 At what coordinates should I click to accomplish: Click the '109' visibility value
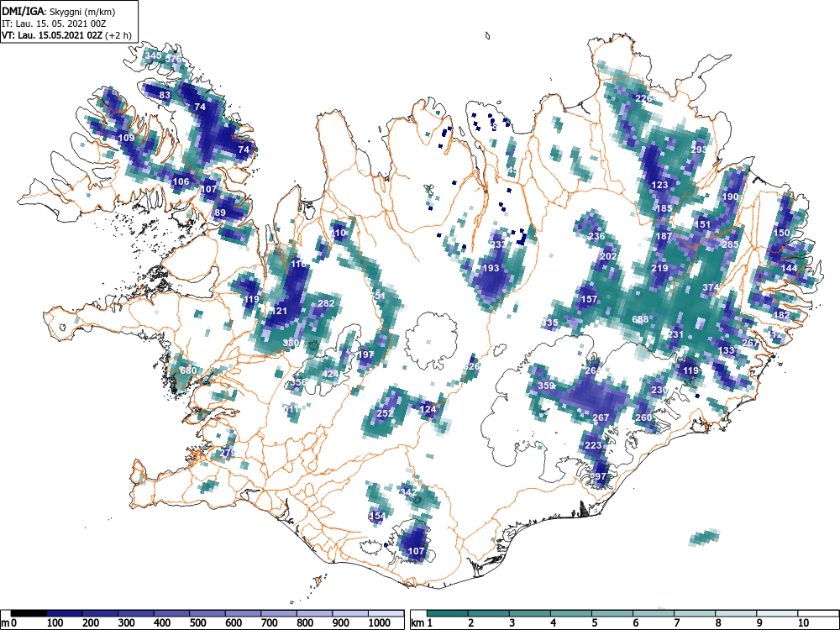tap(127, 138)
